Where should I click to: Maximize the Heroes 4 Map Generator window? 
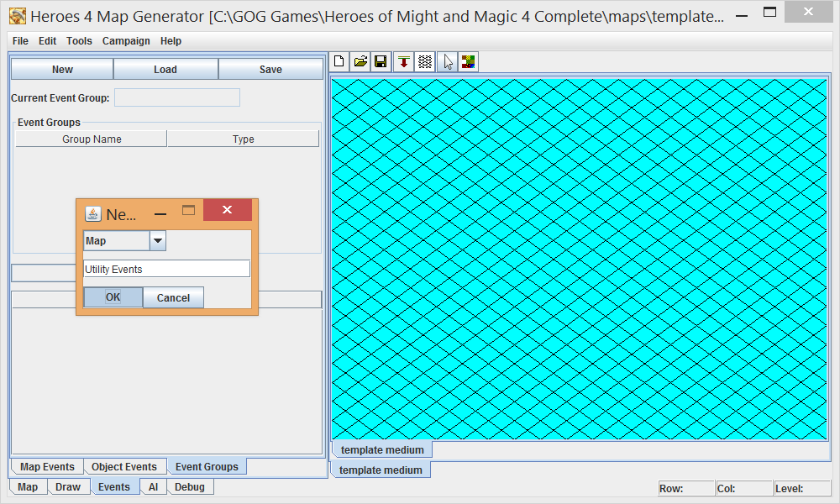769,13
